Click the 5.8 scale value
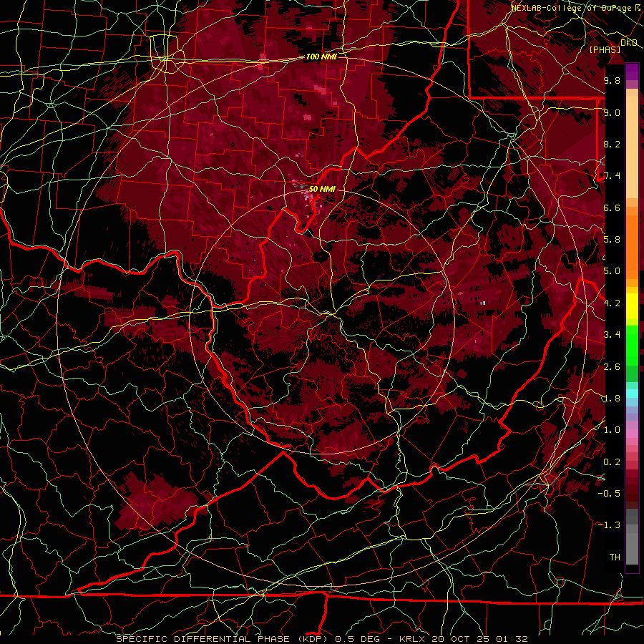 point(612,240)
